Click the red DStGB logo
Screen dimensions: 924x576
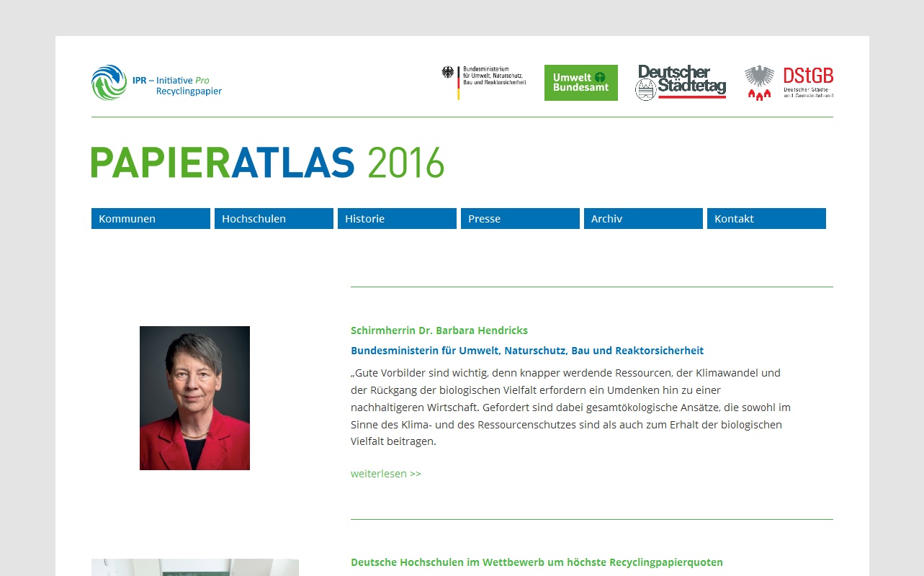click(789, 83)
